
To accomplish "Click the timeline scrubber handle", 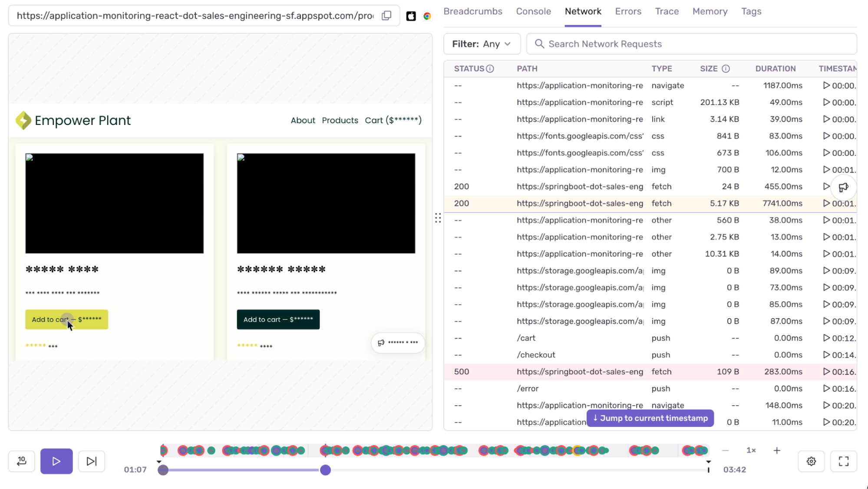I will tap(325, 469).
